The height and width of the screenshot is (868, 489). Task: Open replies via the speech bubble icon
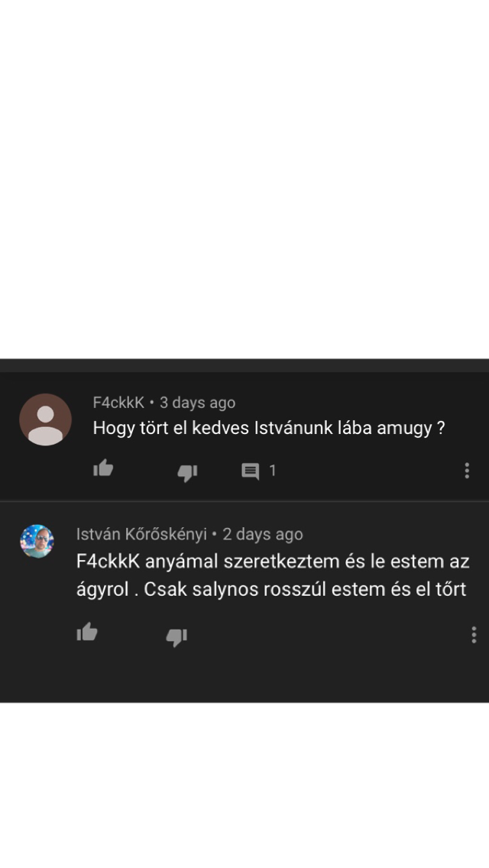[x=251, y=471]
